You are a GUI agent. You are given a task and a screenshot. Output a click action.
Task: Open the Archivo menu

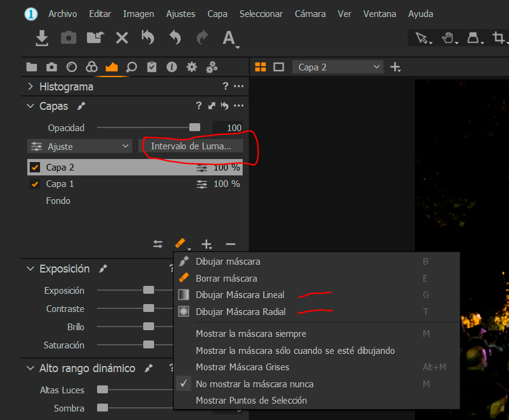[x=62, y=14]
